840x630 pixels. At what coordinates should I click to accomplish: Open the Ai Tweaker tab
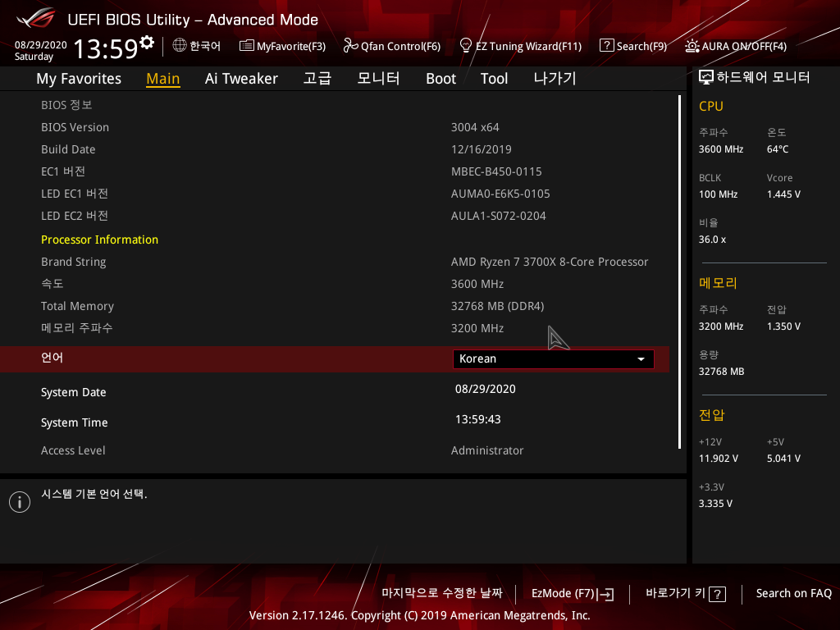click(x=241, y=79)
